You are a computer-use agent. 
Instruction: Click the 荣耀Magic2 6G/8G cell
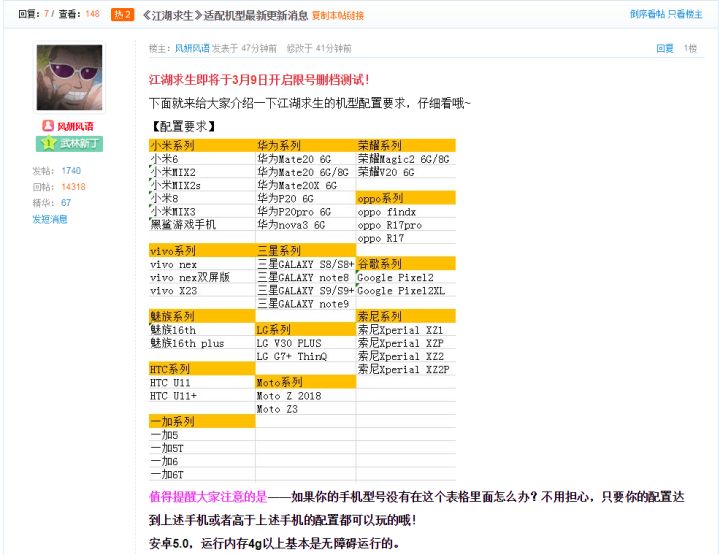click(406, 159)
